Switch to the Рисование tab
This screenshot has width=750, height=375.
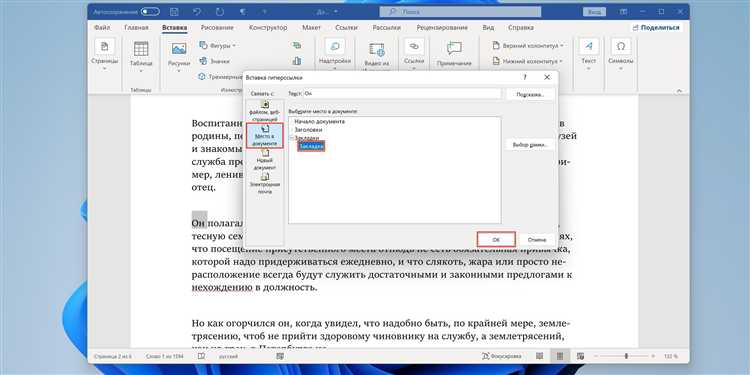click(217, 28)
